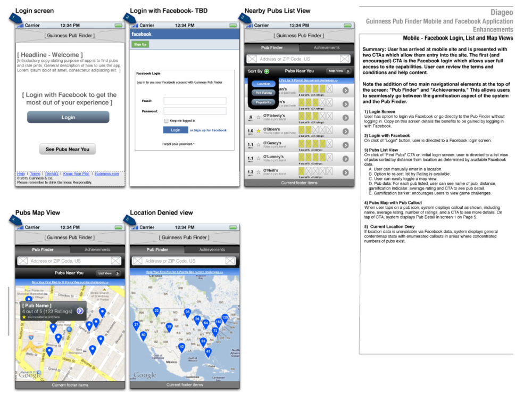The image size is (532, 409).
Task: Select Pint Rating sort option
Action: pyautogui.click(x=263, y=93)
